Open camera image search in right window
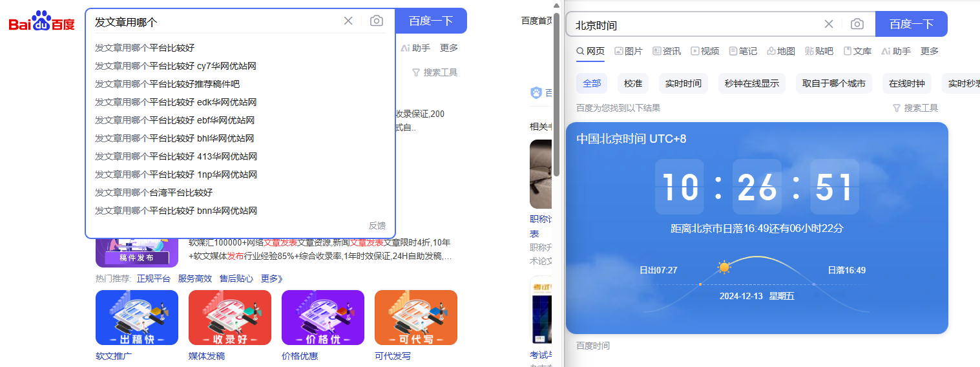This screenshot has height=367, width=980. (x=857, y=24)
